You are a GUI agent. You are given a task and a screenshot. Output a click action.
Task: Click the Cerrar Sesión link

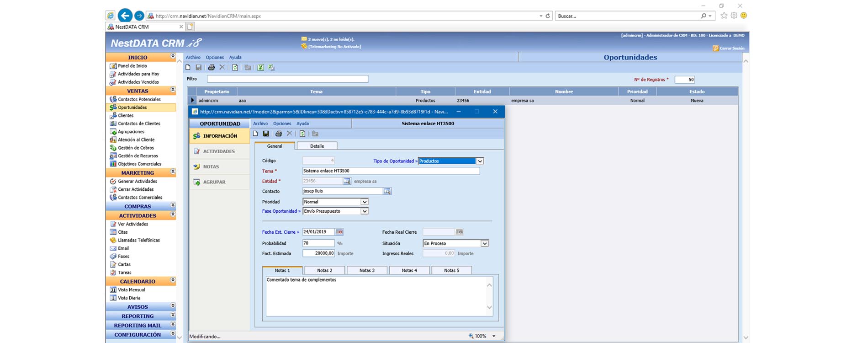[731, 48]
